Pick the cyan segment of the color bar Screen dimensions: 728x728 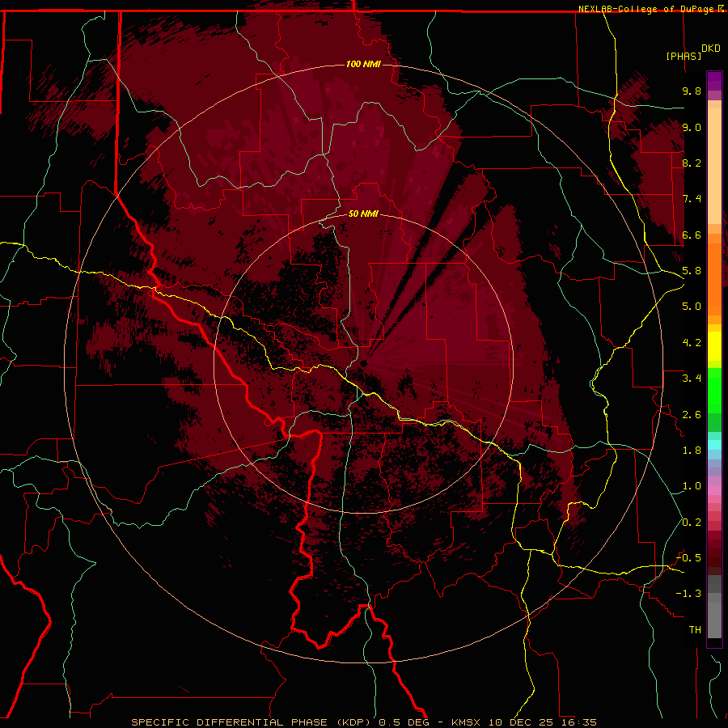pos(714,445)
